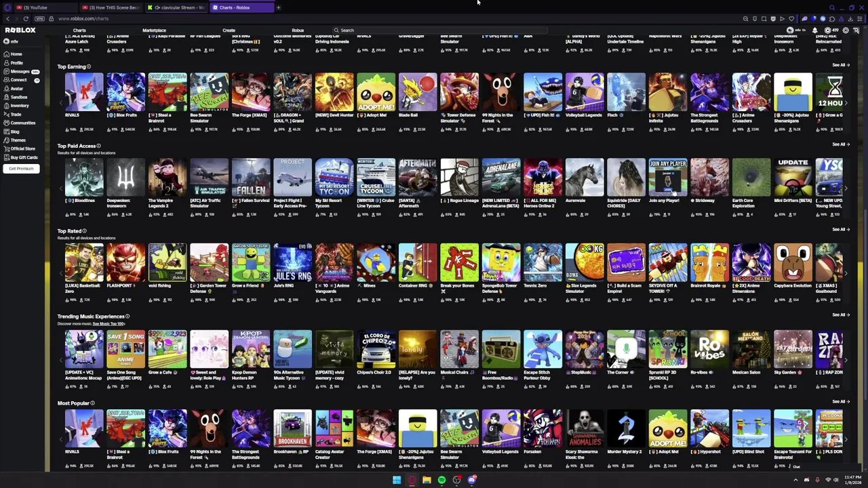Switch to the clavicular Stream tab
The width and height of the screenshot is (868, 488).
[x=176, y=7]
